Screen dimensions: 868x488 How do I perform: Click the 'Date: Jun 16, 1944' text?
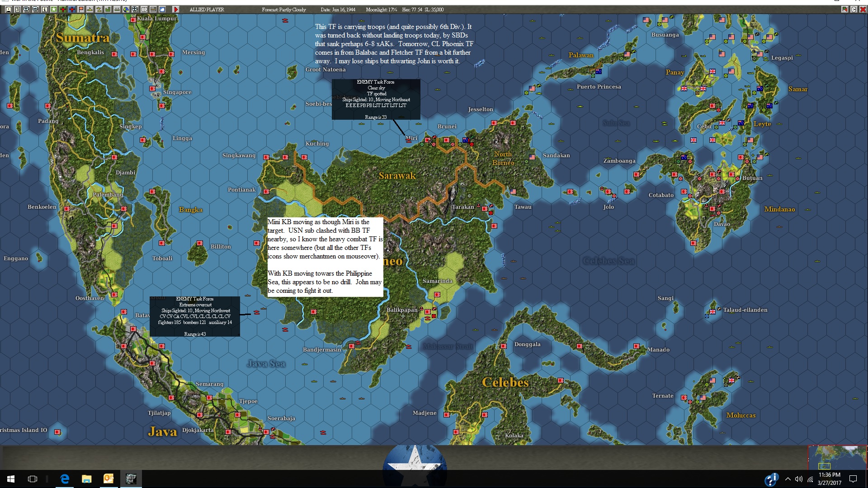coord(338,9)
